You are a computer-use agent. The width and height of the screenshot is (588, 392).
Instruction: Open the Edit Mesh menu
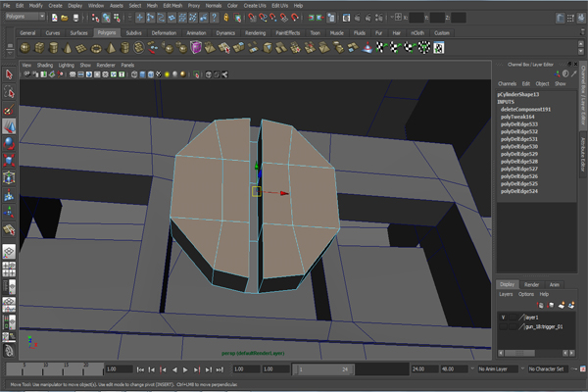pos(172,6)
